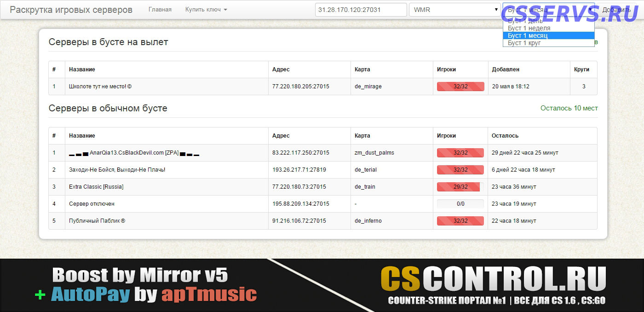This screenshot has height=312, width=644.
Task: Click the Серверы в обычном бусте heading
Action: [108, 109]
